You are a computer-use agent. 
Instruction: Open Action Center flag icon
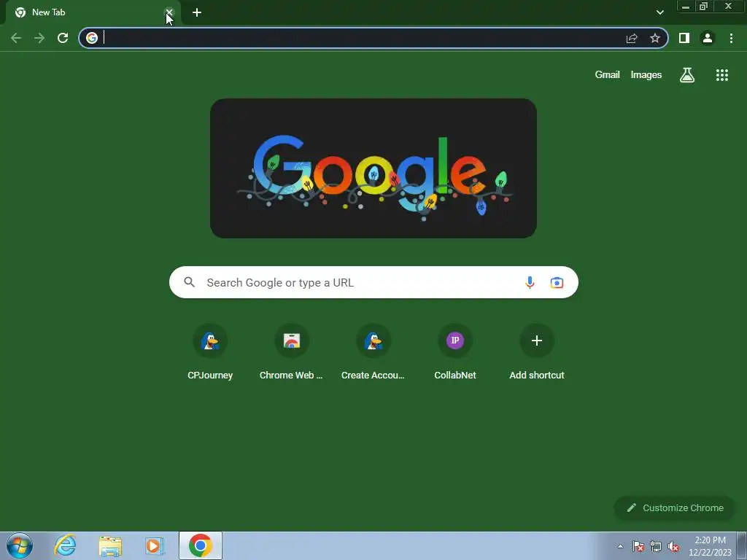click(638, 546)
